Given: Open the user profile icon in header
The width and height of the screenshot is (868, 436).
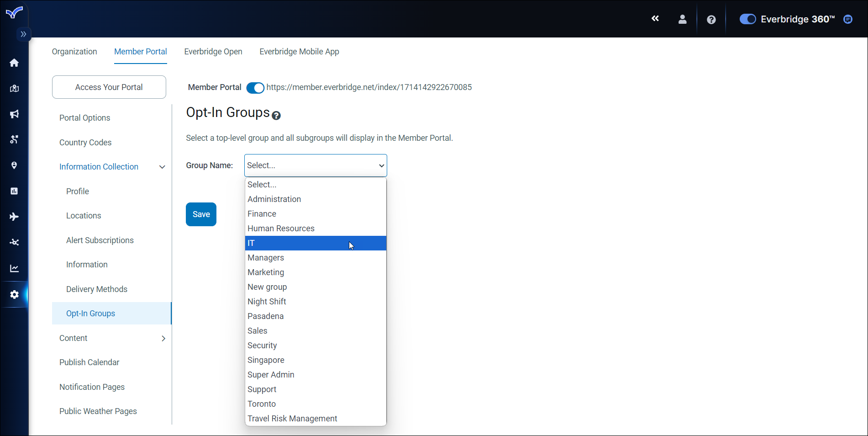Looking at the screenshot, I should tap(683, 19).
